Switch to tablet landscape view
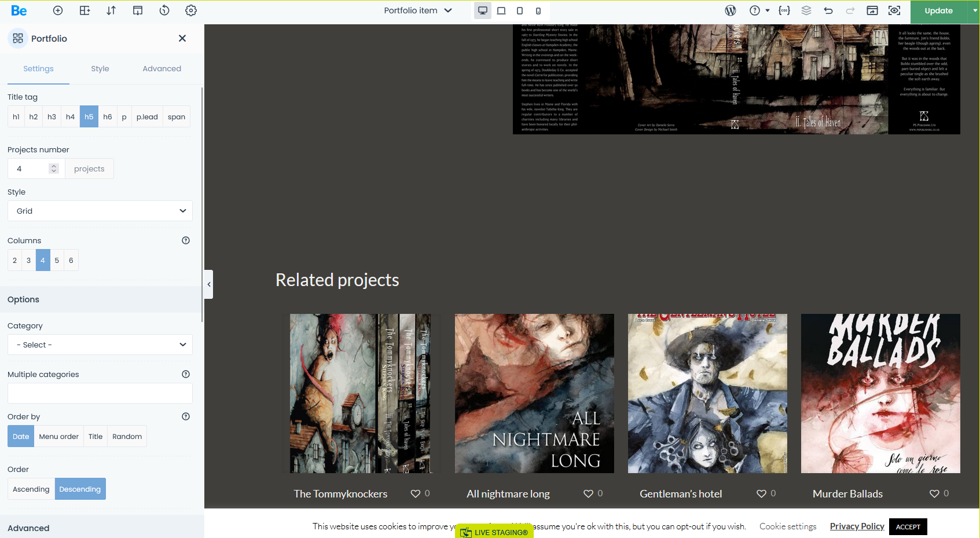Image resolution: width=980 pixels, height=538 pixels. click(x=501, y=10)
